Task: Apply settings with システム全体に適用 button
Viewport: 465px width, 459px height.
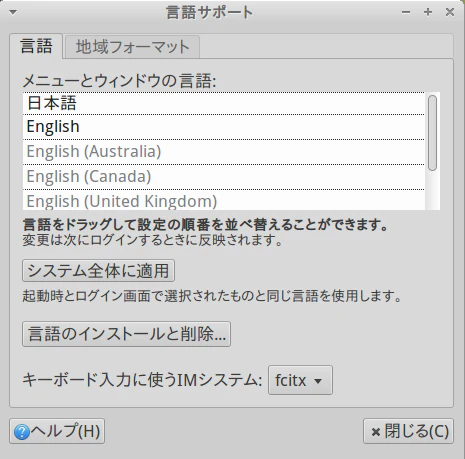Action: (x=98, y=270)
